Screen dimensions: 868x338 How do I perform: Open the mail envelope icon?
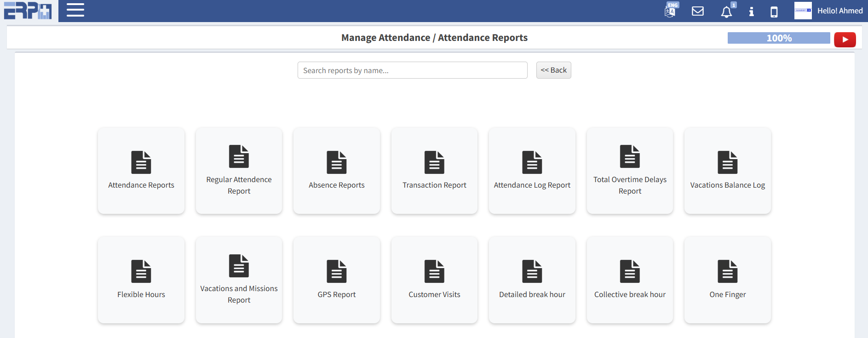(x=698, y=11)
